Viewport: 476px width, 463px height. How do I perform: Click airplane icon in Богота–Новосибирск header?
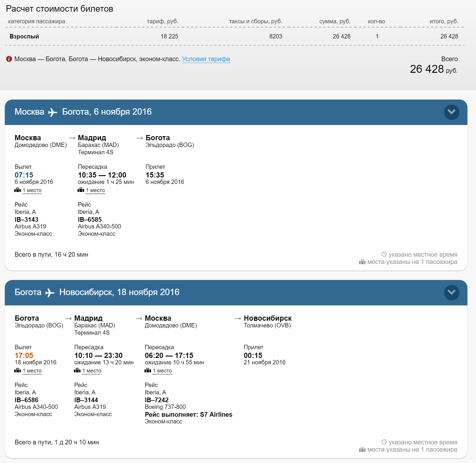[50, 293]
